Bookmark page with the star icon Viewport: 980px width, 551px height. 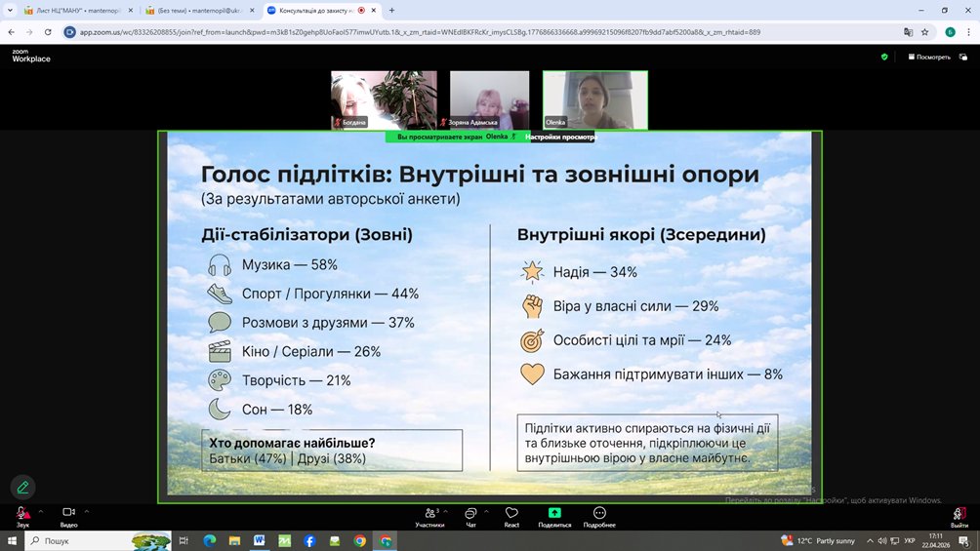tap(925, 32)
